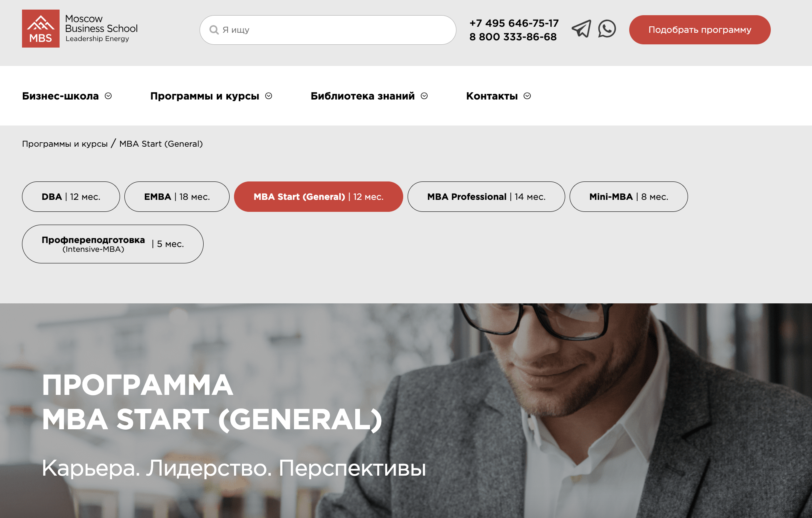Click the MBS red logo icon
Image resolution: width=812 pixels, height=518 pixels.
coord(41,29)
